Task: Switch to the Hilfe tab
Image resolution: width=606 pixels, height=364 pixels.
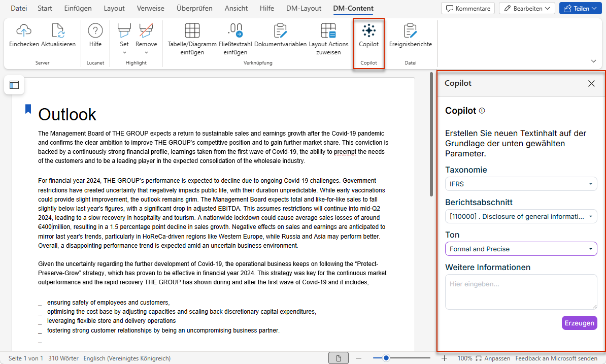Action: 267,8
